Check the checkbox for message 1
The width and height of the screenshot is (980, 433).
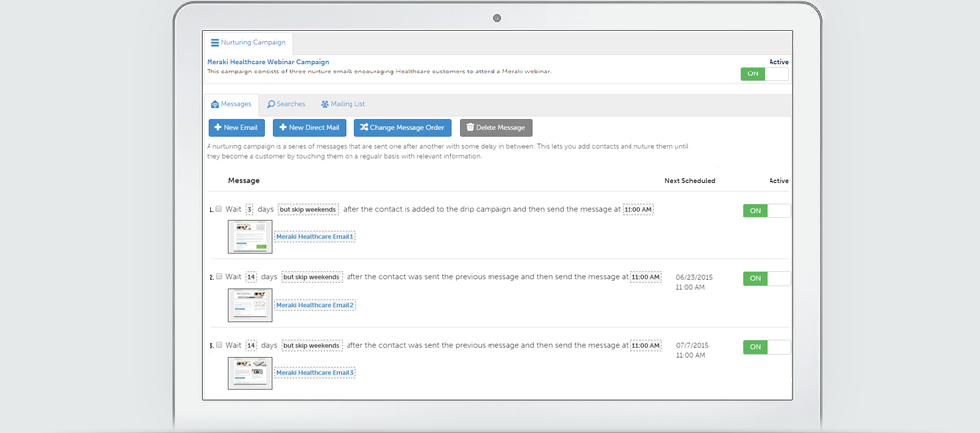(219, 209)
